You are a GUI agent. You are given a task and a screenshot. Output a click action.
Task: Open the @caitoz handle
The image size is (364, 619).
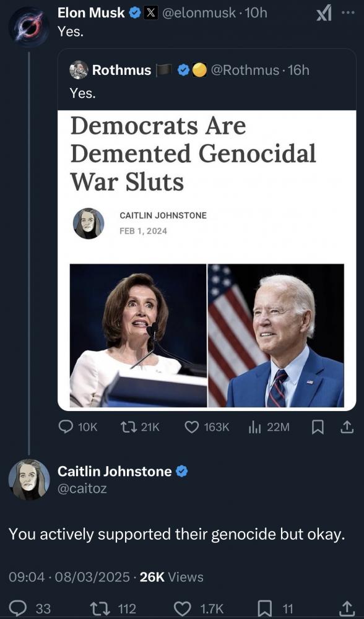point(82,489)
